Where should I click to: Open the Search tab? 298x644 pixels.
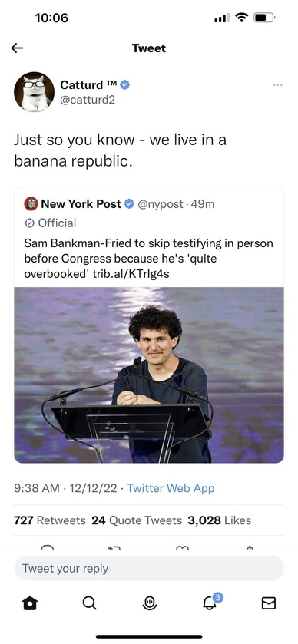90,603
